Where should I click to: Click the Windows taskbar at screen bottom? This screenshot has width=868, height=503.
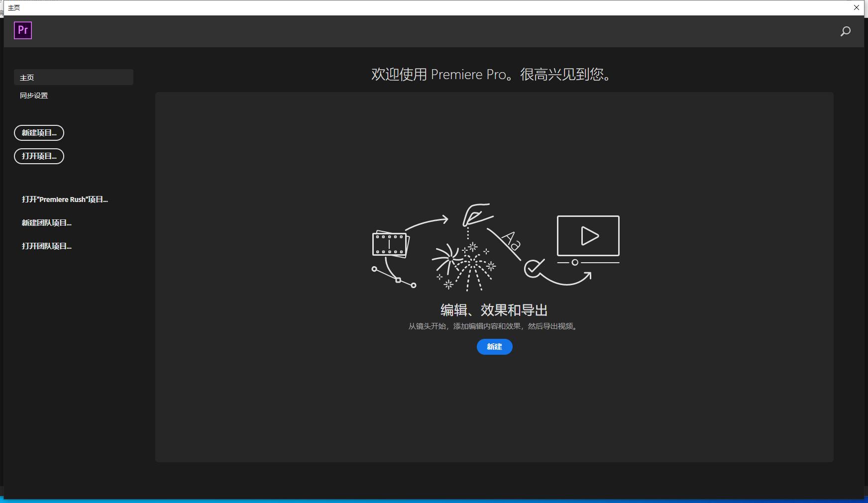click(x=434, y=500)
